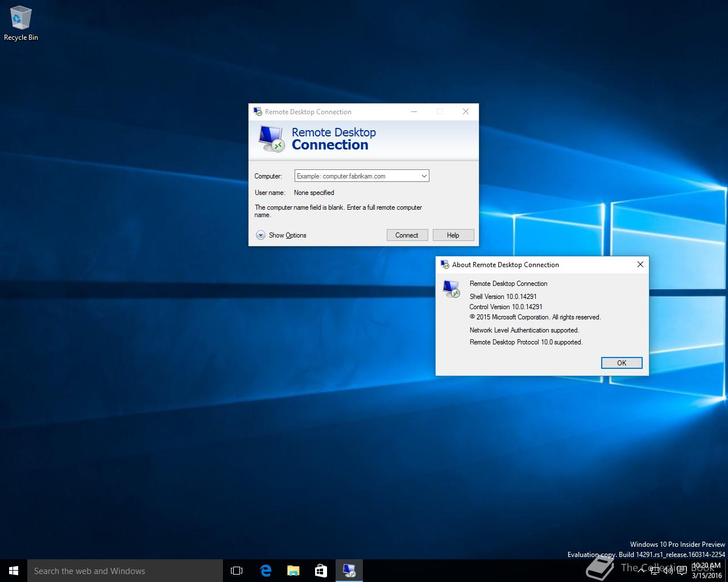Click the Search the web and Windows box

(125, 571)
